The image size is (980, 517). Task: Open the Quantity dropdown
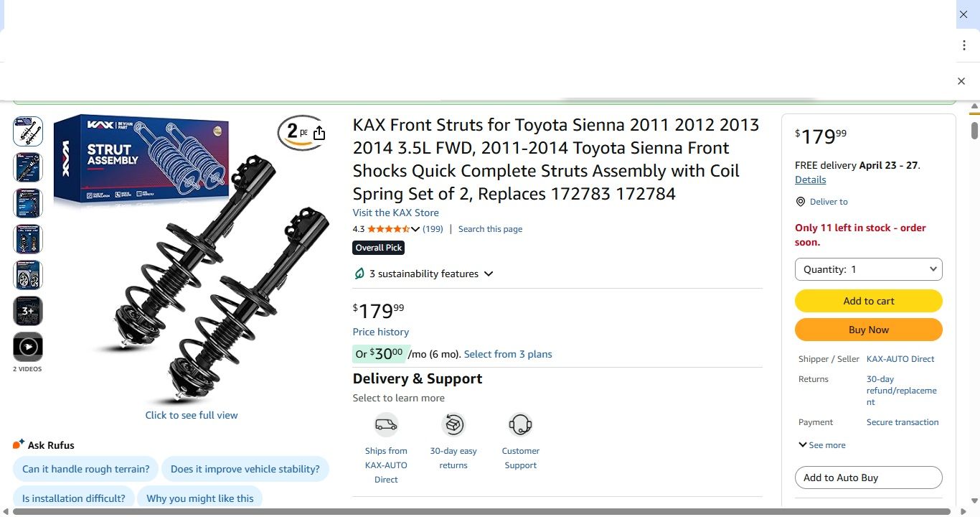868,269
